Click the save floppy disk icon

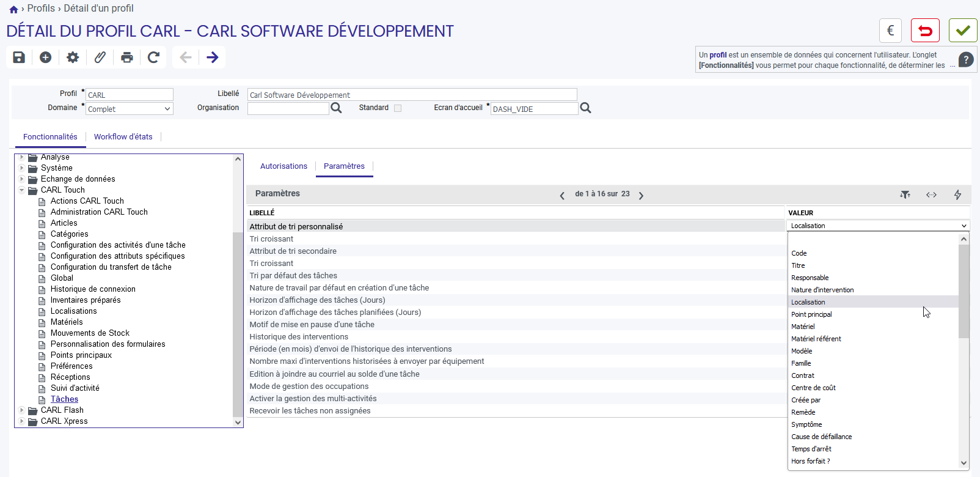pos(19,57)
